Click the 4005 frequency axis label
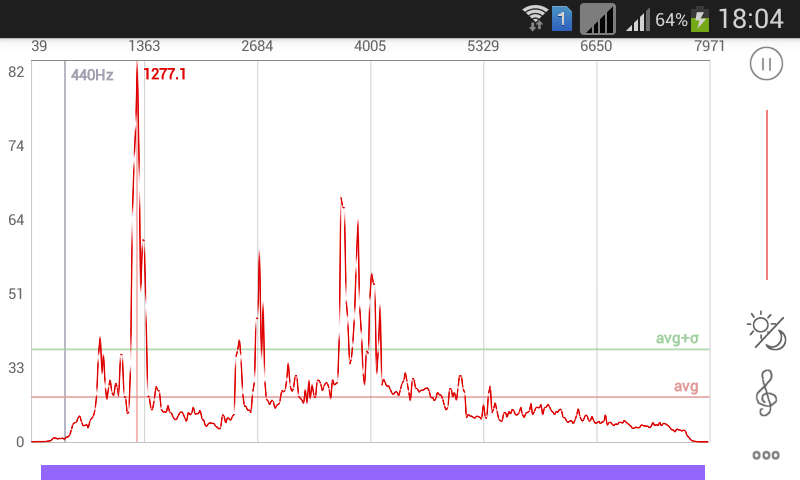This screenshot has width=800, height=480. coord(370,46)
